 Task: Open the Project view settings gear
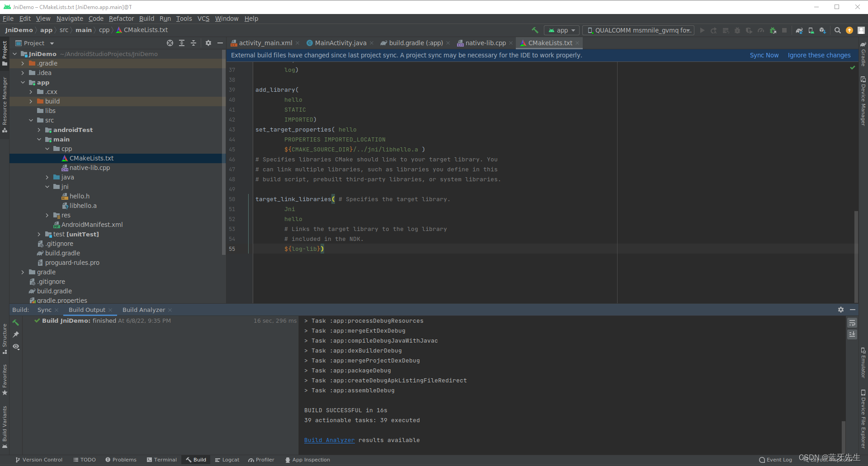[x=208, y=42]
